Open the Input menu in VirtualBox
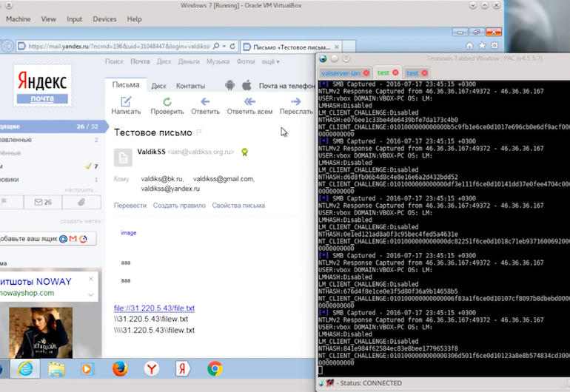Viewport: 570px width, 392px height. click(x=74, y=19)
